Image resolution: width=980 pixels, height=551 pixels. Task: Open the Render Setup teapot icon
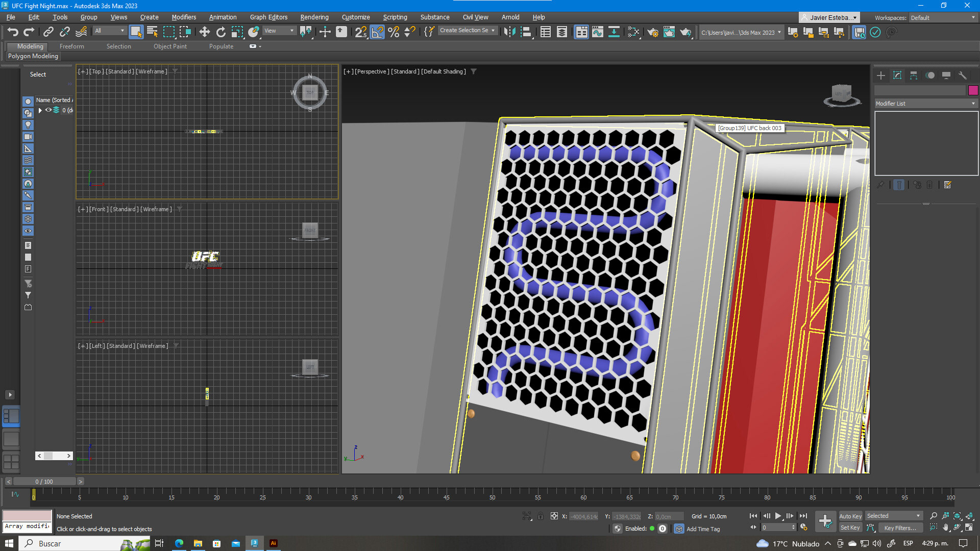(x=652, y=32)
